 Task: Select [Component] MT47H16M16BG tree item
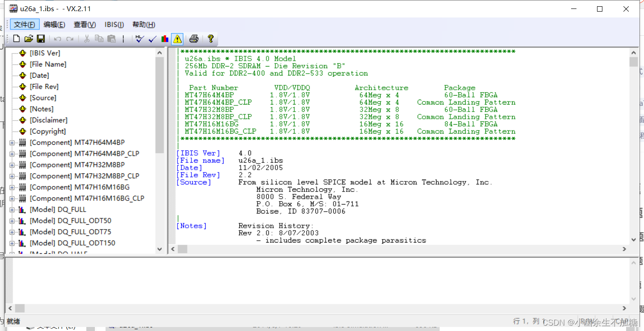tap(80, 187)
